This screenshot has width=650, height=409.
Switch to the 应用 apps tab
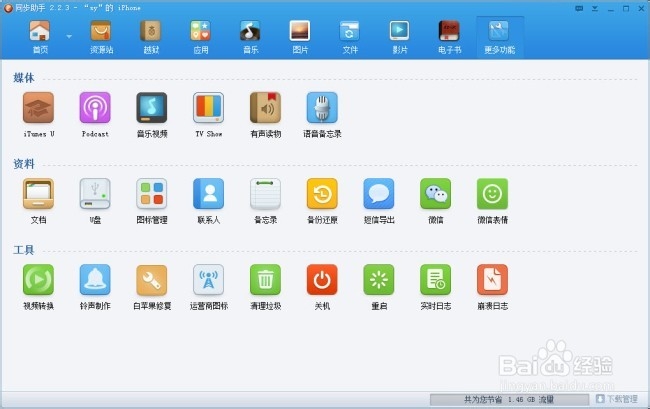point(201,37)
